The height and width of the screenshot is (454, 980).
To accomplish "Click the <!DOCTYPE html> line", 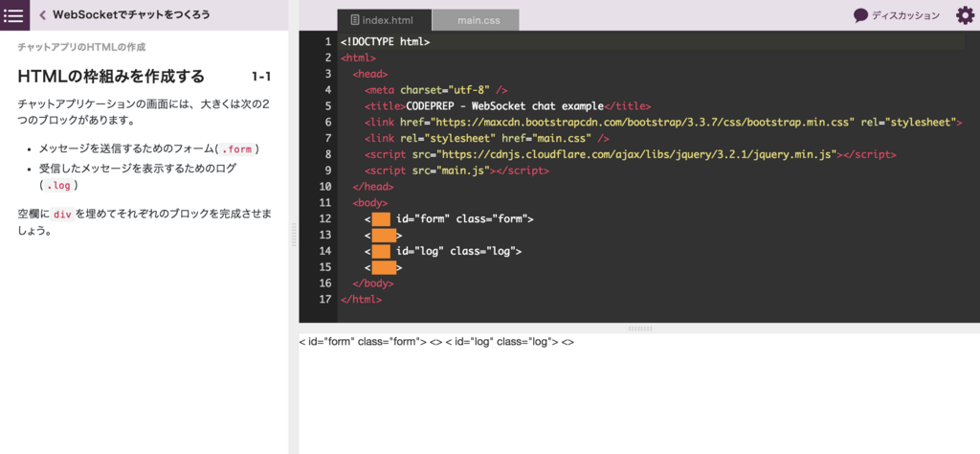I will [385, 42].
